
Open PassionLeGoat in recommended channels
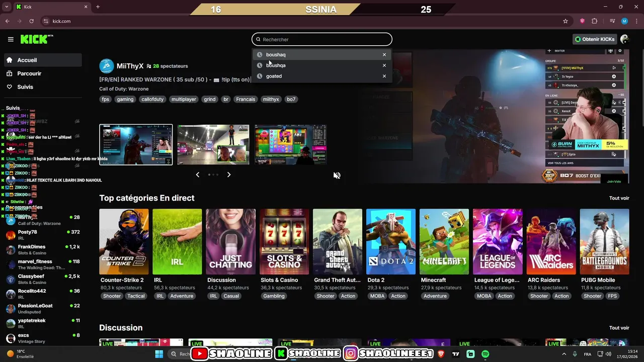pos(43,309)
